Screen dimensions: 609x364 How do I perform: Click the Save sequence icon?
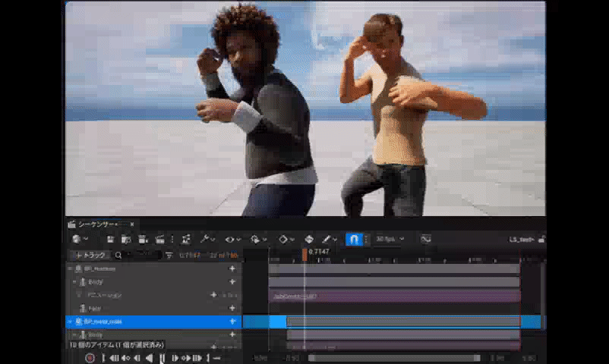click(111, 240)
